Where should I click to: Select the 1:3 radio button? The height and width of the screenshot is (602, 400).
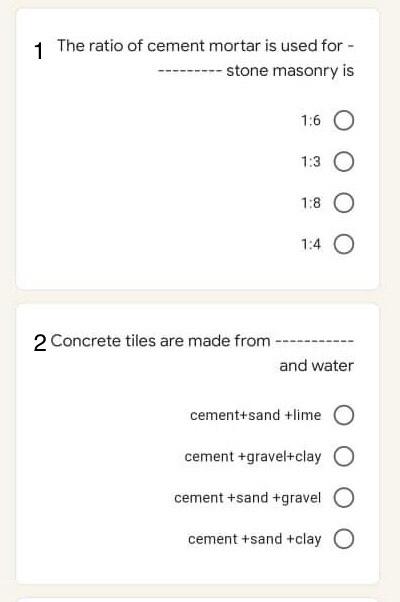coord(344,162)
